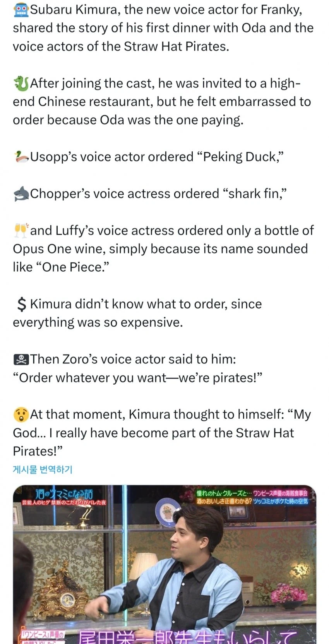Click the Japanese caption banner at image's top-right
Image resolution: width=329 pixels, height=644 pixels.
coord(252,497)
